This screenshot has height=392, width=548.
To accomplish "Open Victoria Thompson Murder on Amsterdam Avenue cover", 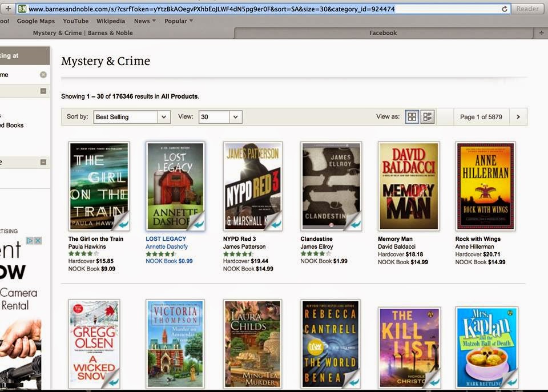I will click(x=175, y=344).
